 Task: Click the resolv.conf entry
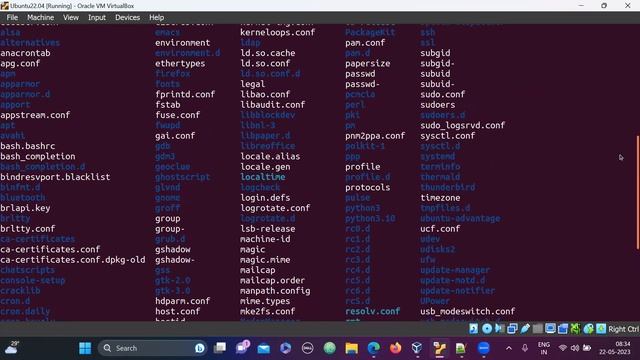coord(373,311)
